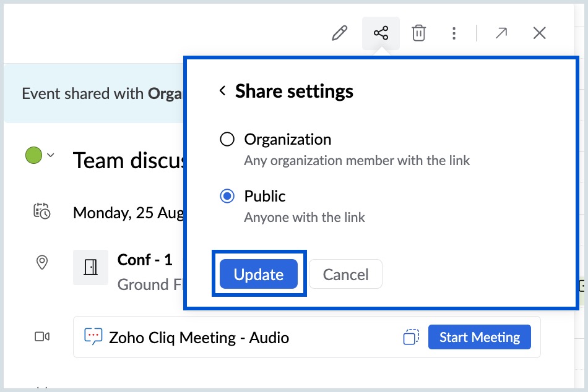Viewport: 588px width, 392px height.
Task: Click the Zoho Cliq meeting chat icon
Action: [93, 337]
